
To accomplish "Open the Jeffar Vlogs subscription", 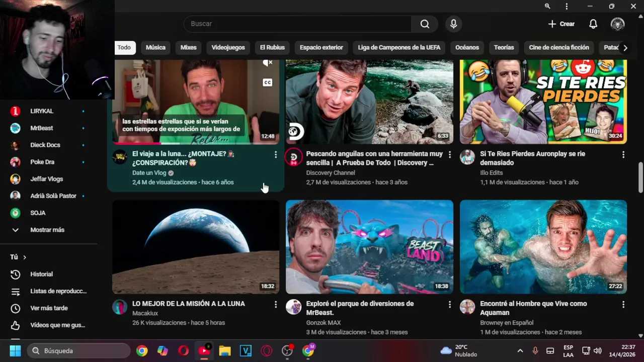I will tap(47, 179).
